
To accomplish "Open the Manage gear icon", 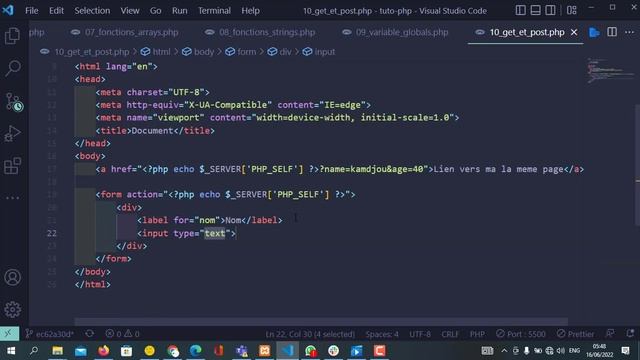I will (x=12, y=309).
